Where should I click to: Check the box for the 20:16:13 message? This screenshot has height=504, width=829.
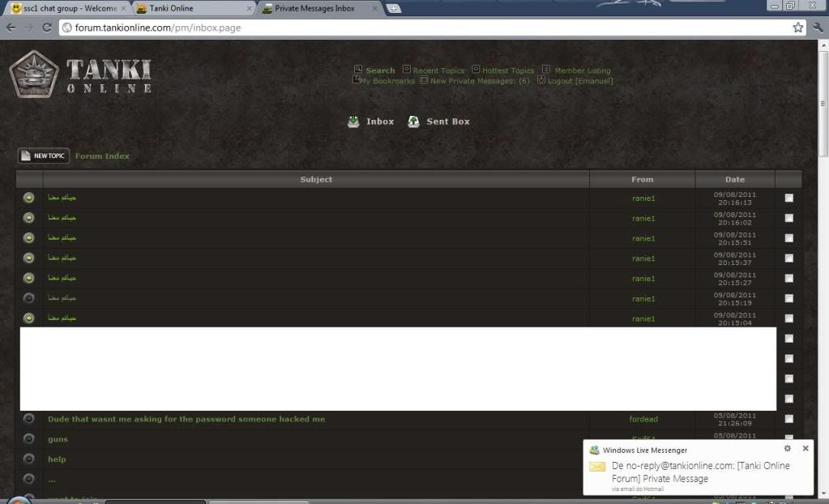coord(788,198)
